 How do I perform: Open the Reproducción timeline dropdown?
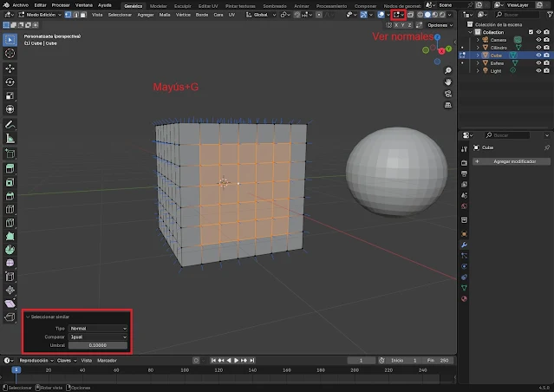click(36, 361)
